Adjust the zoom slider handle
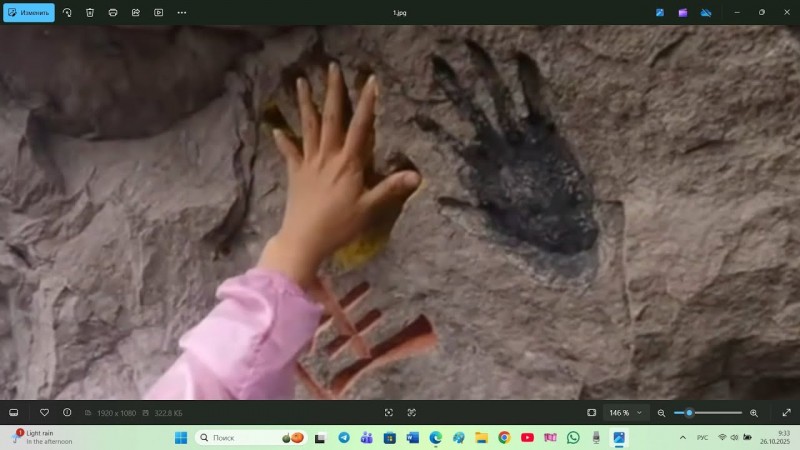The height and width of the screenshot is (450, 800). point(689,412)
